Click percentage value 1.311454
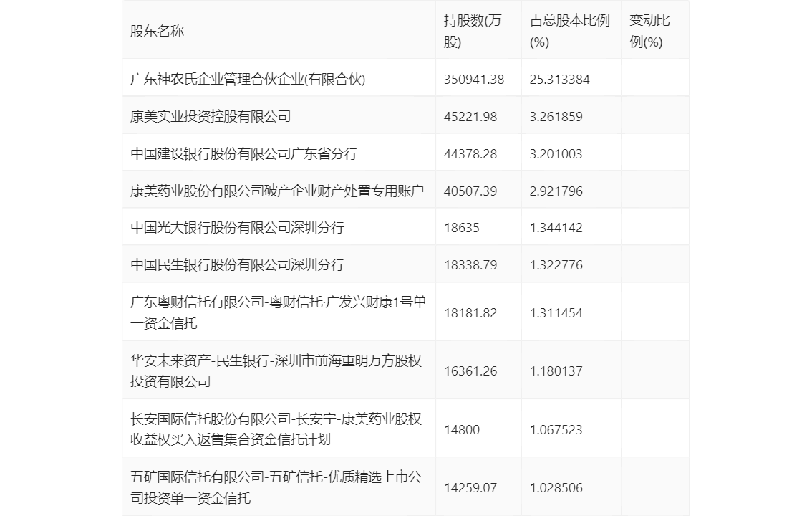The height and width of the screenshot is (516, 812). pos(556,313)
